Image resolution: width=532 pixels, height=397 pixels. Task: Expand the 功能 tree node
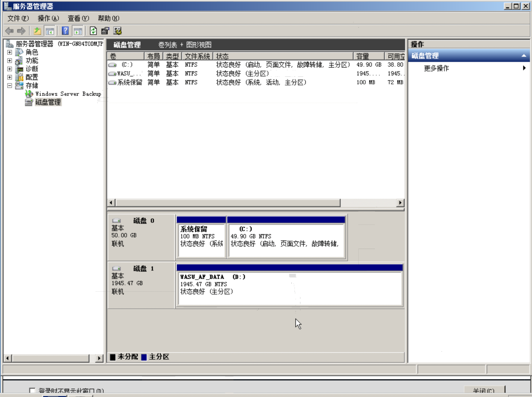(10, 61)
